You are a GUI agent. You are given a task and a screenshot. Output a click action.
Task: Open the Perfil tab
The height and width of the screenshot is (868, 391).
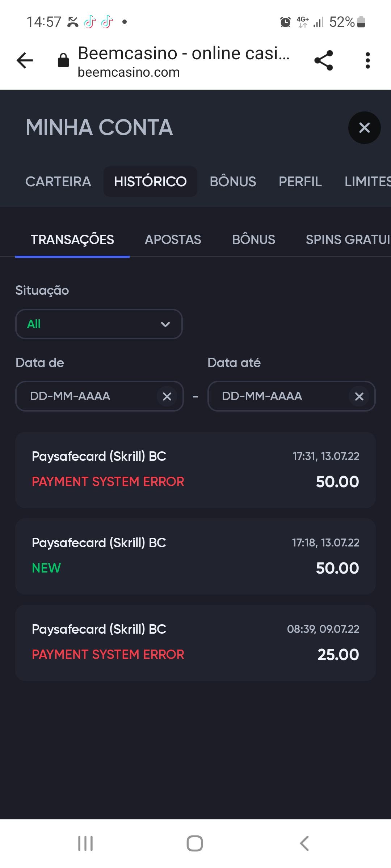click(x=300, y=182)
